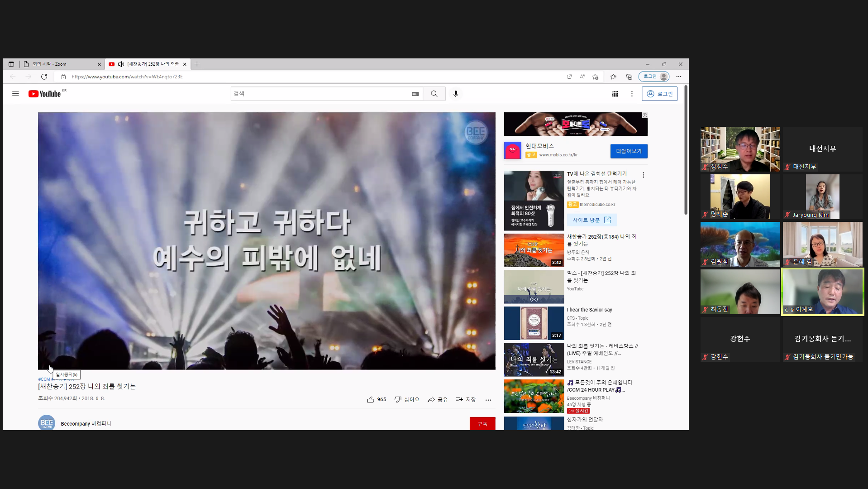Open the 믹스 - 새찬송가 252장 playlist thumbnail
Screen dimensions: 868x489
(534, 287)
